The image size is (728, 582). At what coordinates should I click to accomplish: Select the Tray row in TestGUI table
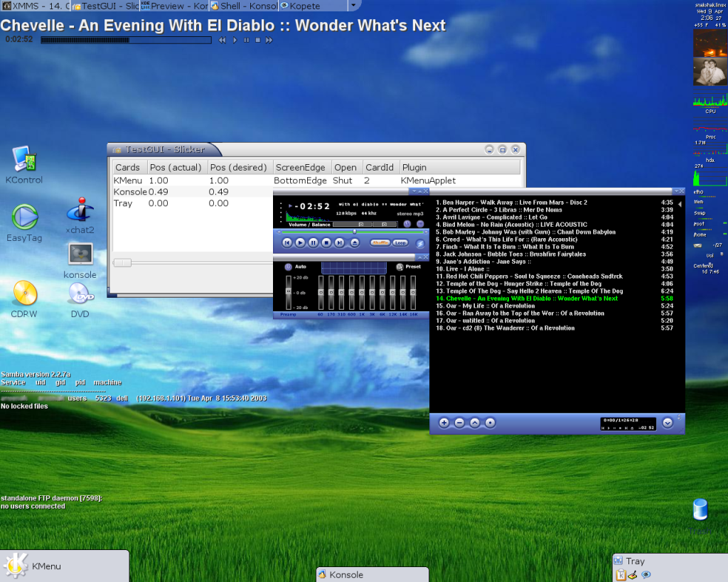click(x=193, y=203)
